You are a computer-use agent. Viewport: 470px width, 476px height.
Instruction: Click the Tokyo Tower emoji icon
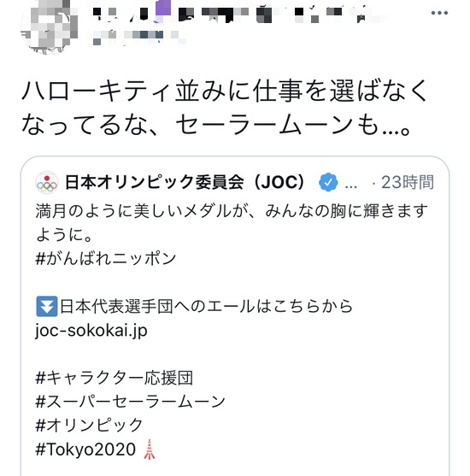[x=149, y=450]
